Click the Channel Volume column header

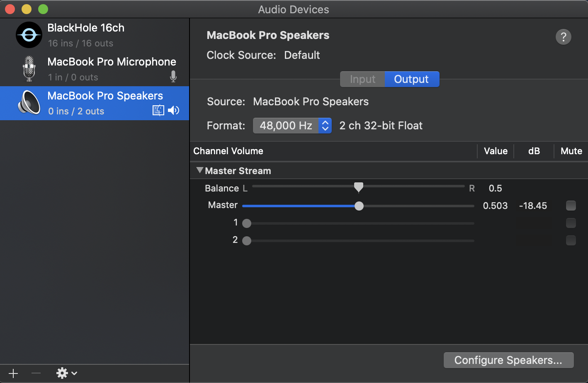coord(228,151)
